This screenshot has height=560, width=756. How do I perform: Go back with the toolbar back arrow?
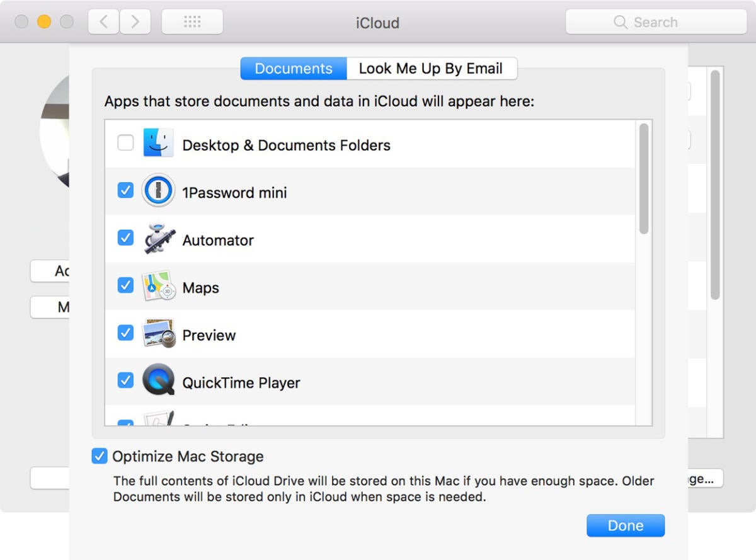click(x=104, y=22)
